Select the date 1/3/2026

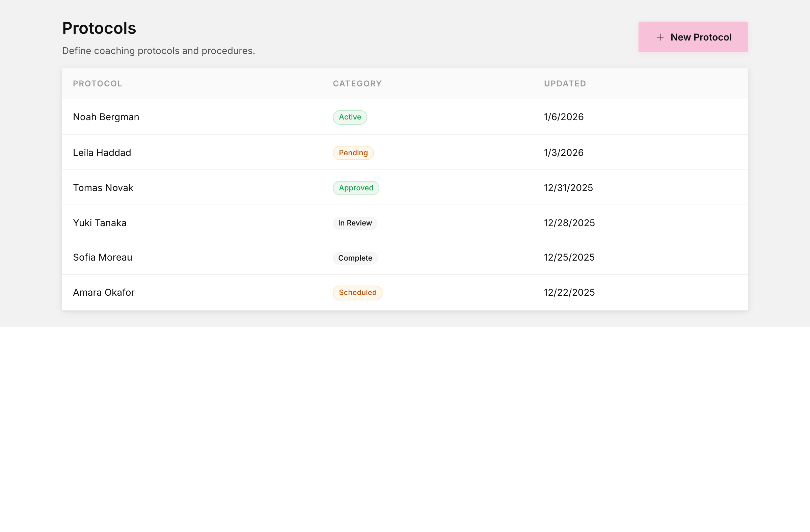pos(563,153)
